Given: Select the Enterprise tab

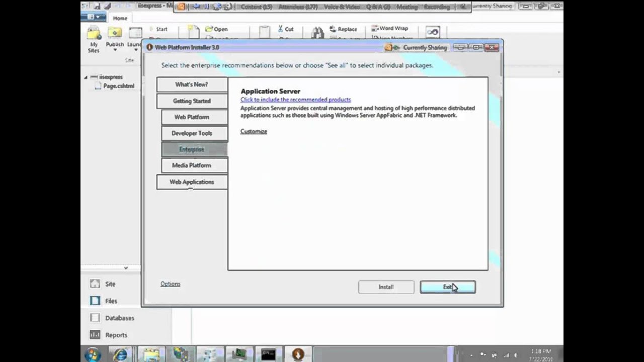Looking at the screenshot, I should coord(194,149).
